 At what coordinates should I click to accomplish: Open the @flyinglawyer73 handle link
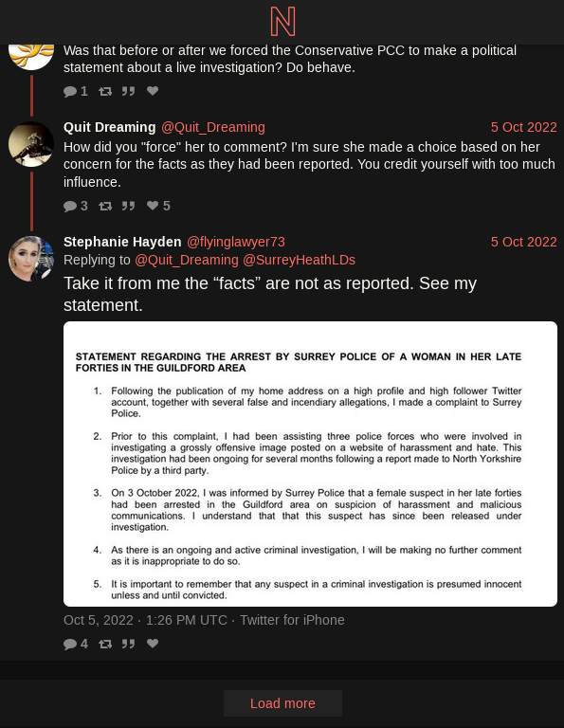coord(236,242)
